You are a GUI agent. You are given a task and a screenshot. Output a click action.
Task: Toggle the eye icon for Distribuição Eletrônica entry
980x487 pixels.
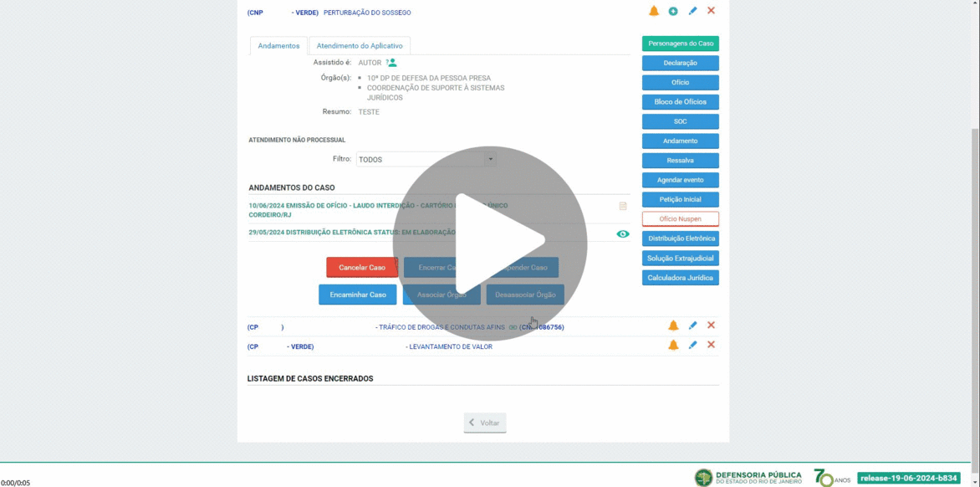point(623,234)
